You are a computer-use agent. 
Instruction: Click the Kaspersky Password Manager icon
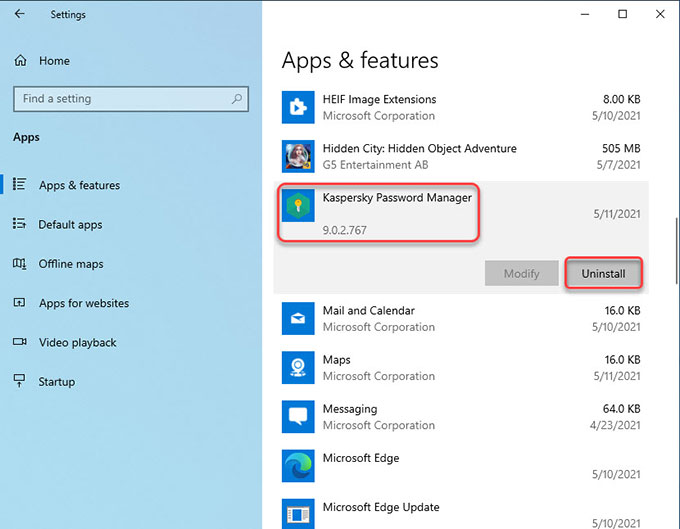[x=298, y=205]
